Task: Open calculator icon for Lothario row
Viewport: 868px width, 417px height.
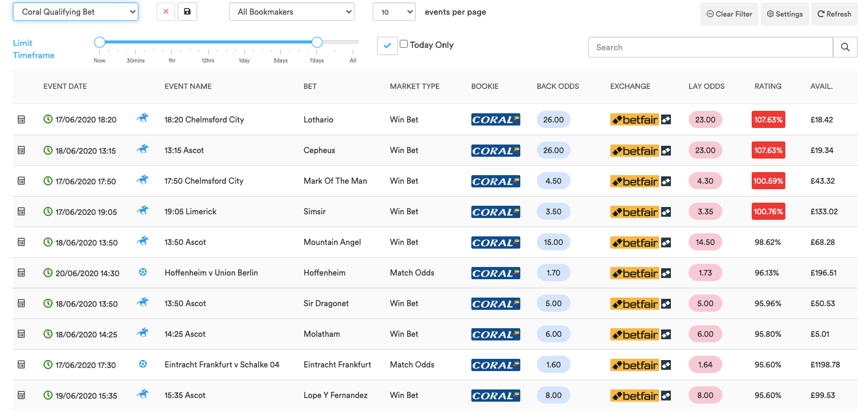Action: click(x=21, y=119)
